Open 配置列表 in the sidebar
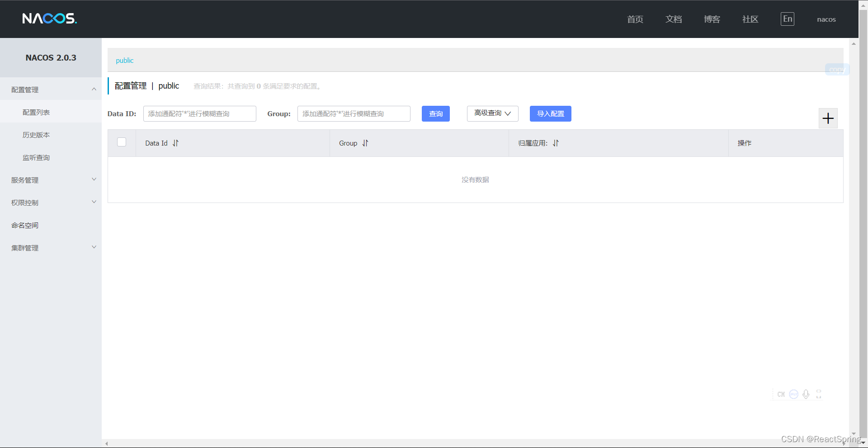The image size is (868, 448). (51, 112)
